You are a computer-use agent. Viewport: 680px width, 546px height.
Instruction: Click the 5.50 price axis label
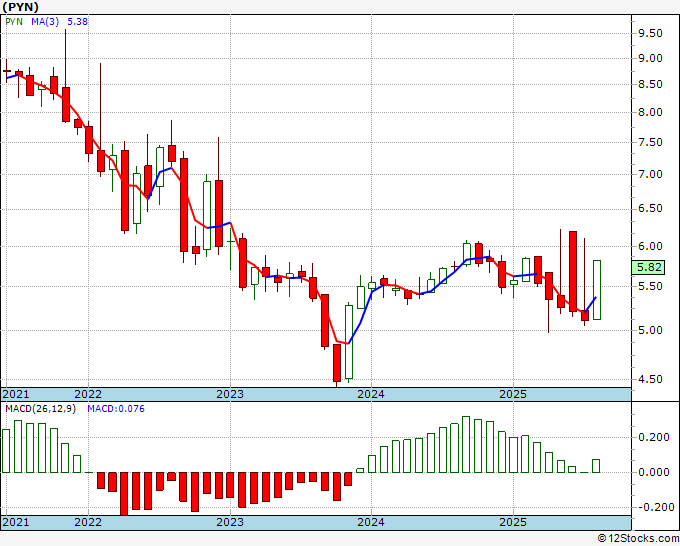tap(650, 286)
